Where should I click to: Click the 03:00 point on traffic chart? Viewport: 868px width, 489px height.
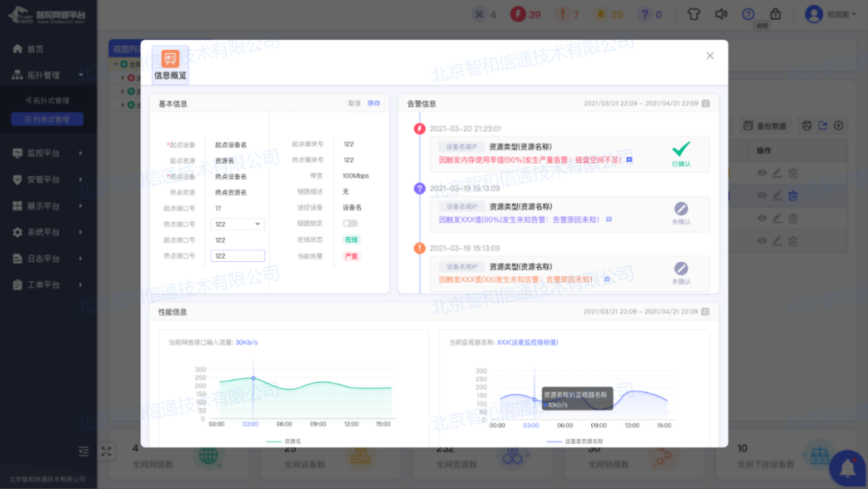(x=253, y=378)
